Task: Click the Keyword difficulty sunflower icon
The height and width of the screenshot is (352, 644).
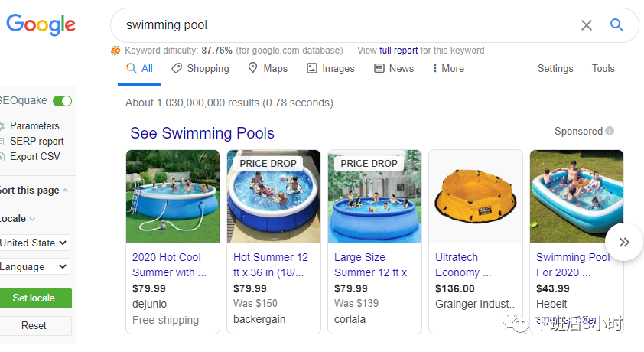Action: (115, 51)
